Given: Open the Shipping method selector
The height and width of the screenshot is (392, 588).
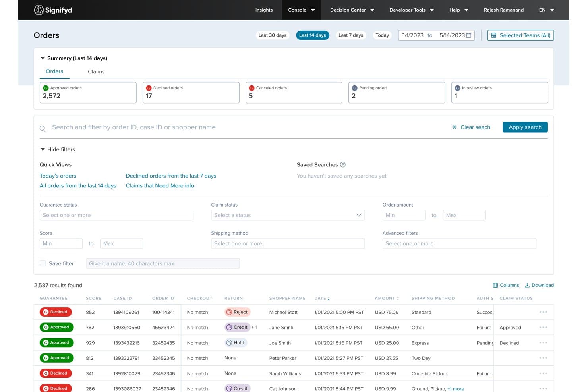Looking at the screenshot, I should coord(288,243).
